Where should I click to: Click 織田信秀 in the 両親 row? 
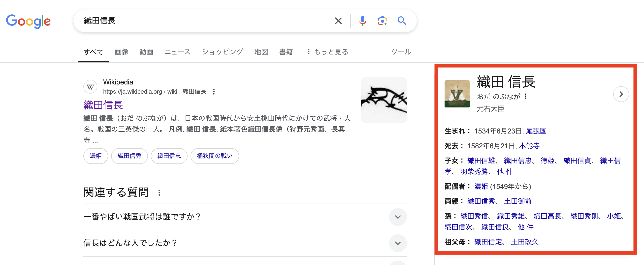click(x=481, y=201)
